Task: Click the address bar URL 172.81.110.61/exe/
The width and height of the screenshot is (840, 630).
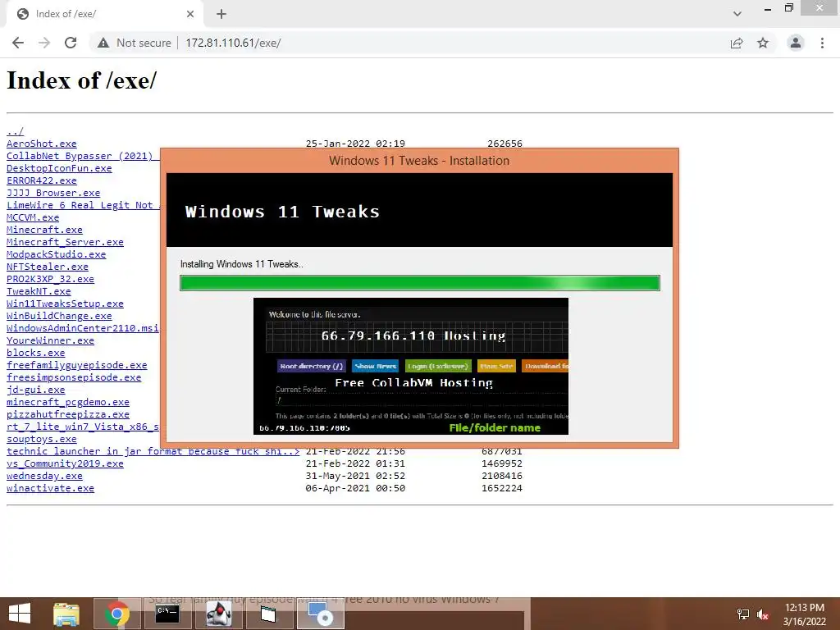Action: click(x=233, y=43)
